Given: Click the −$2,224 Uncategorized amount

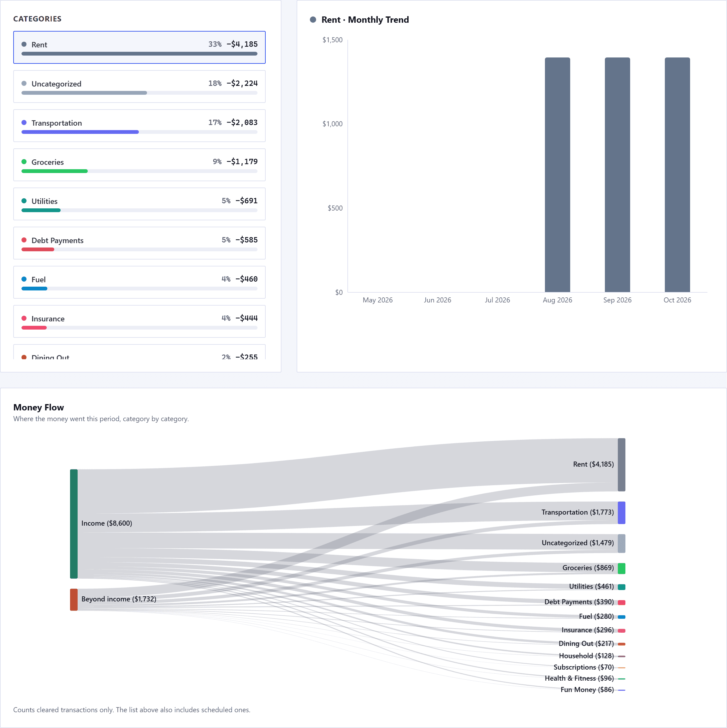Looking at the screenshot, I should tap(242, 83).
